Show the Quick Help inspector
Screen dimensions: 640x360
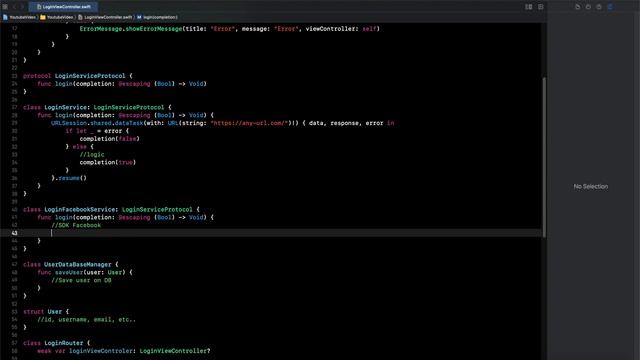tap(599, 7)
